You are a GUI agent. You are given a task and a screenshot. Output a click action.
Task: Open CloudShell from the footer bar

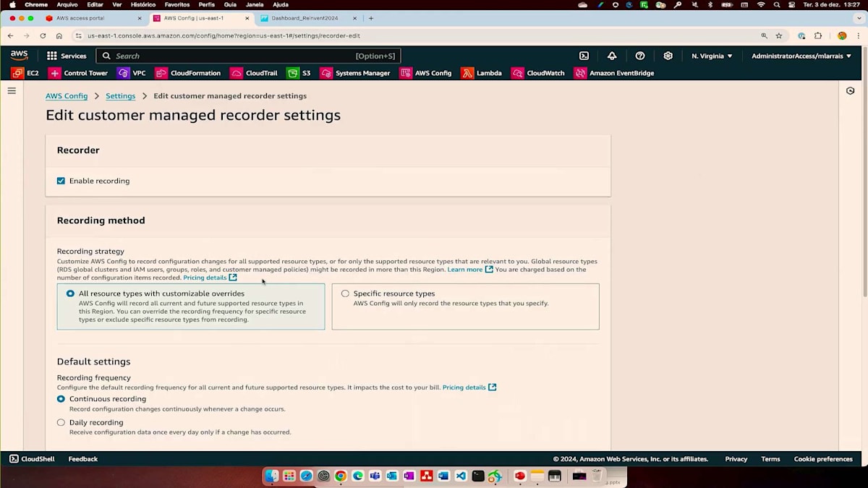coord(32,459)
